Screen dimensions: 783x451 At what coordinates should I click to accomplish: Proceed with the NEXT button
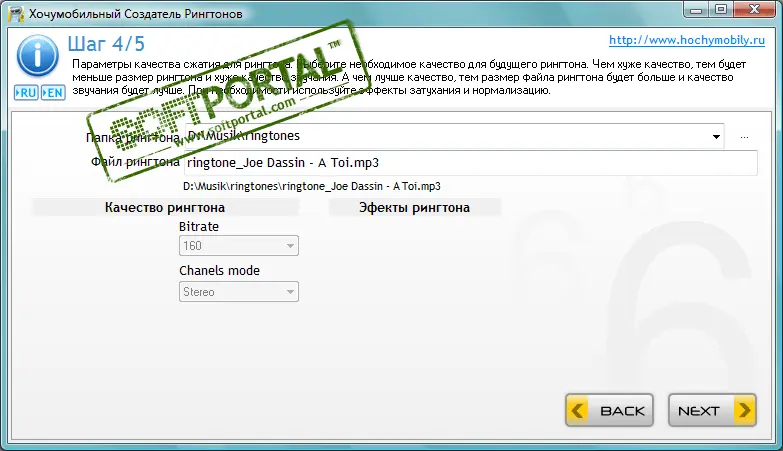712,410
